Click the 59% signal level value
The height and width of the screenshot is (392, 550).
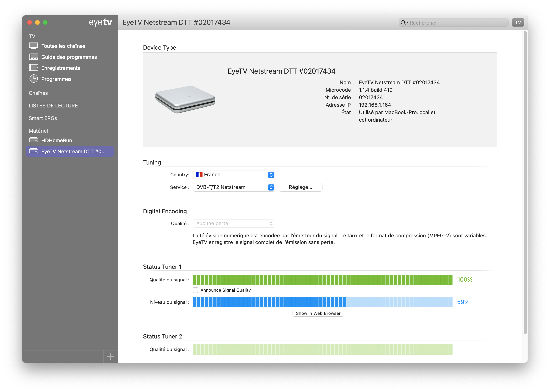pyautogui.click(x=463, y=302)
